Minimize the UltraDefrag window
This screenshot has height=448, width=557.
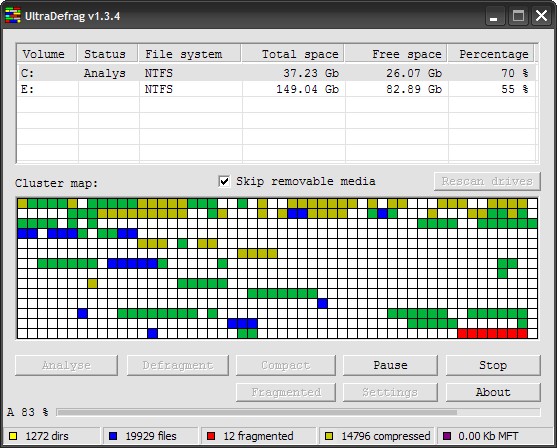tap(494, 16)
